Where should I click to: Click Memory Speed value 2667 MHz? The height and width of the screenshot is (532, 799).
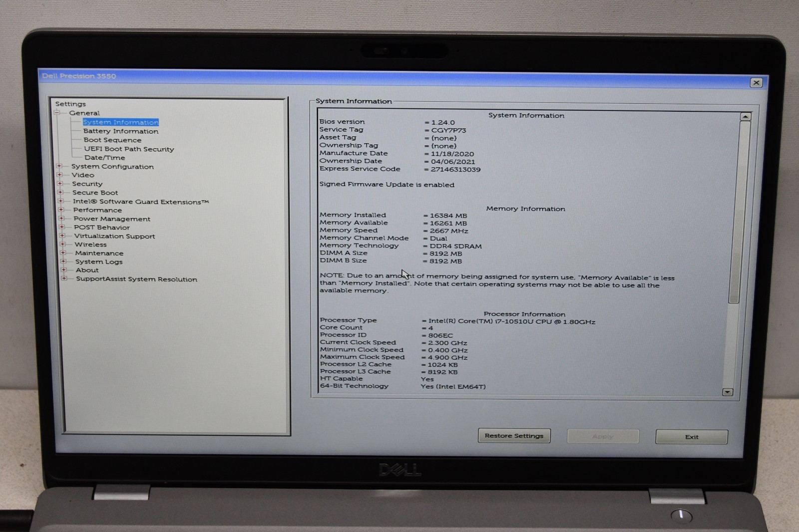(449, 231)
